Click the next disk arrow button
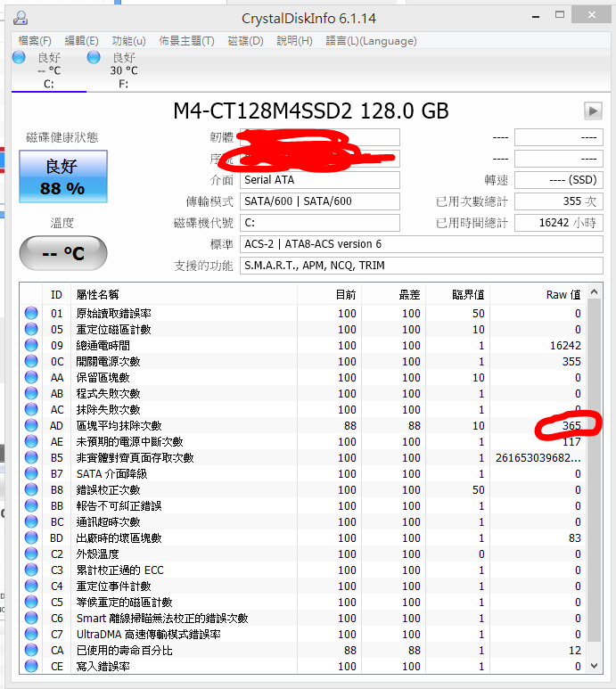 pos(593,111)
